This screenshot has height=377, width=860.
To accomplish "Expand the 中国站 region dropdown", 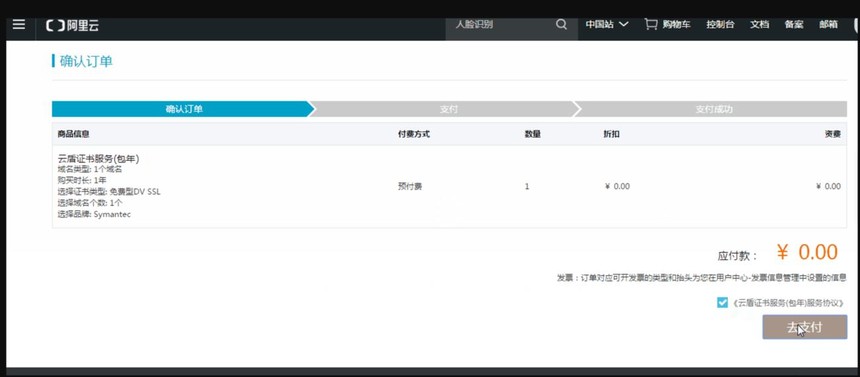I will 607,24.
